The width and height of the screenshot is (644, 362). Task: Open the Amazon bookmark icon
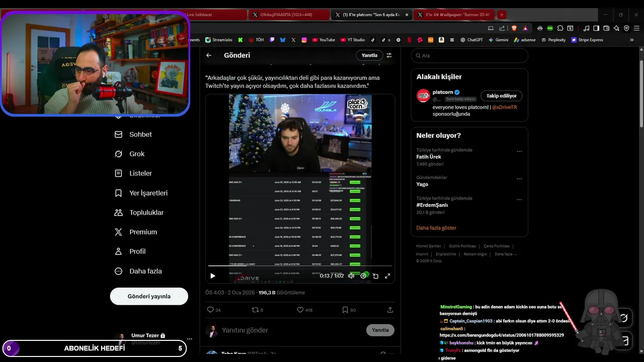coord(441,40)
